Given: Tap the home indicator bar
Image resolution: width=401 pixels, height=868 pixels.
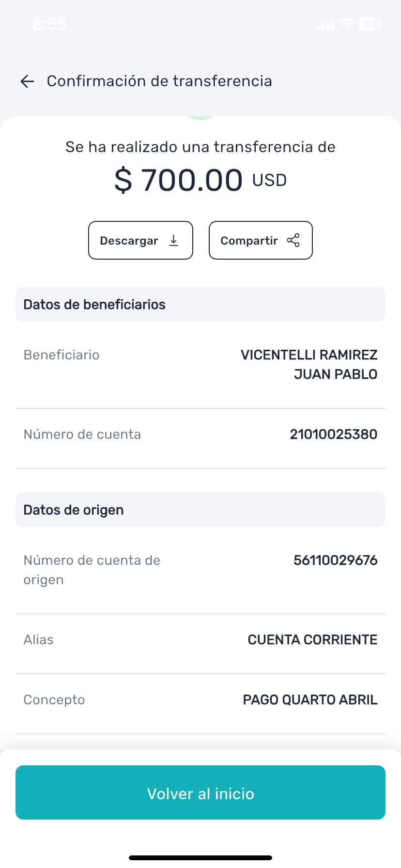Looking at the screenshot, I should (200, 858).
